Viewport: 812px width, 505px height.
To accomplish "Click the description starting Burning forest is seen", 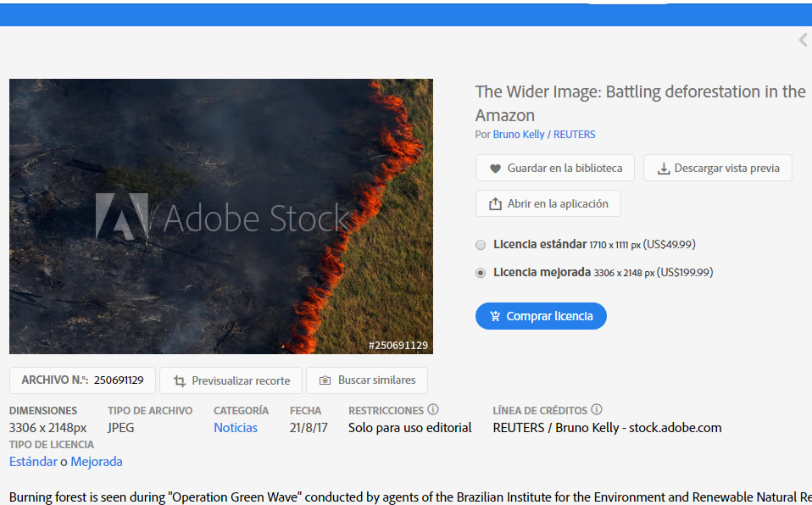I will point(410,497).
